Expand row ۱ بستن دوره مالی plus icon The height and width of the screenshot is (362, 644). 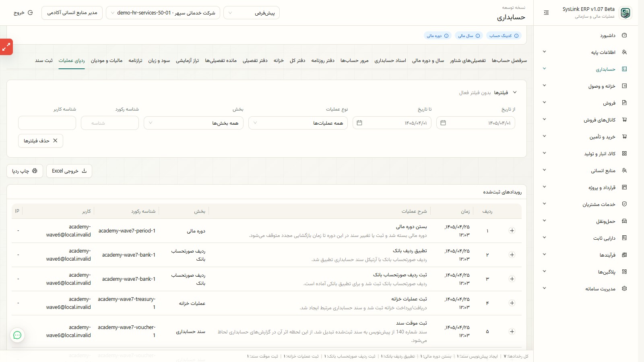[x=512, y=231]
